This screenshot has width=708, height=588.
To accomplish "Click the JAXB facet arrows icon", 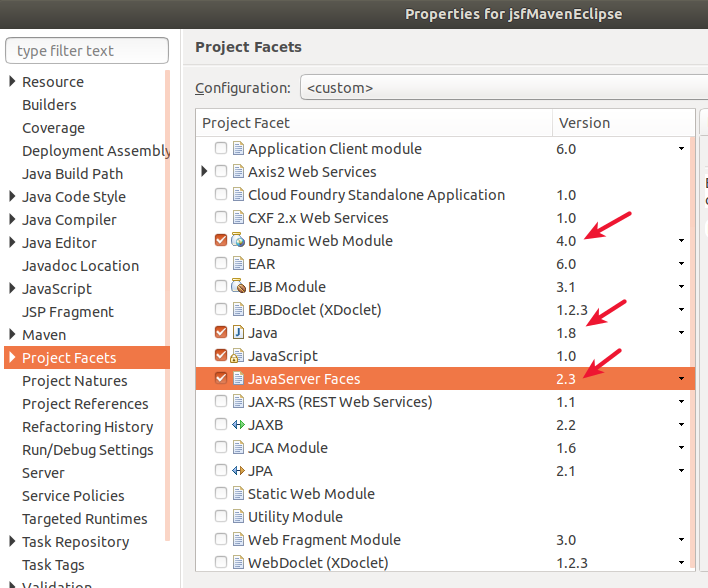I will [238, 425].
